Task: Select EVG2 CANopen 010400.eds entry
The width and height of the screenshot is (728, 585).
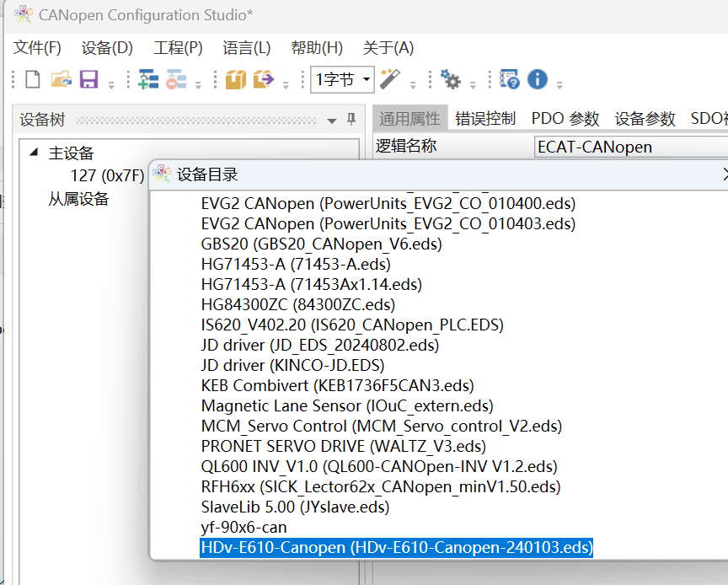Action: [x=388, y=203]
